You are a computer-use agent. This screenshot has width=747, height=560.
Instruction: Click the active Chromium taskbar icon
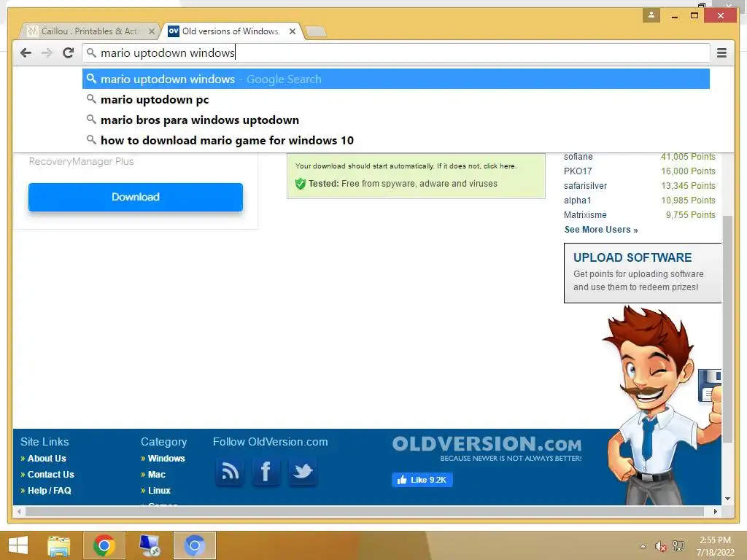pos(194,545)
